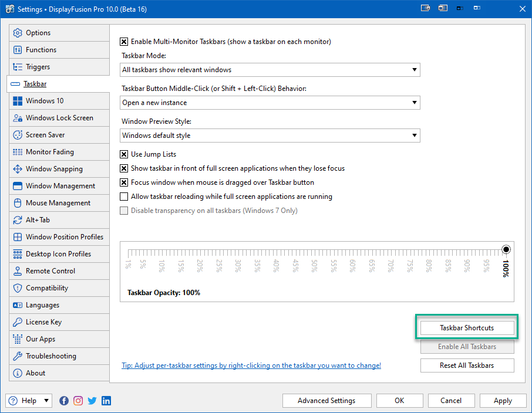Screen dimensions: 532x413
Task: Click the Monitor Fading dots icon
Action: 17,151
